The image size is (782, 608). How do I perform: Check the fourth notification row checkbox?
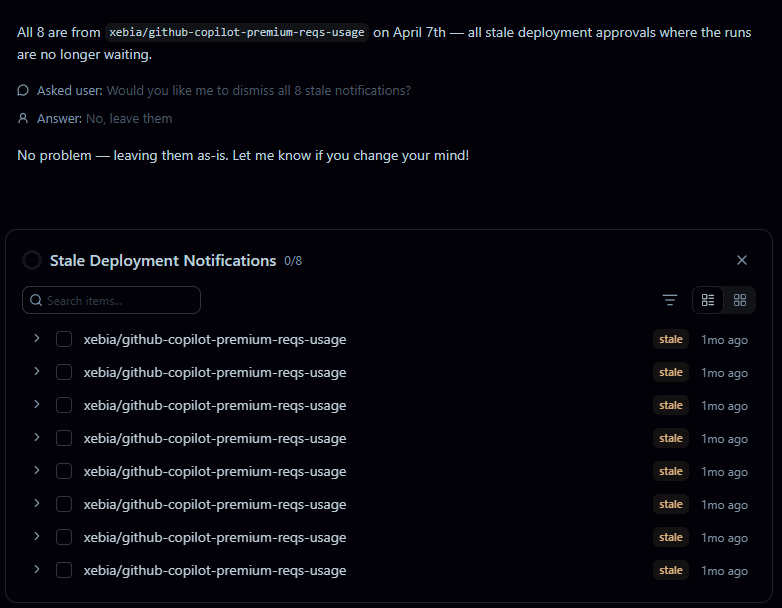click(64, 438)
